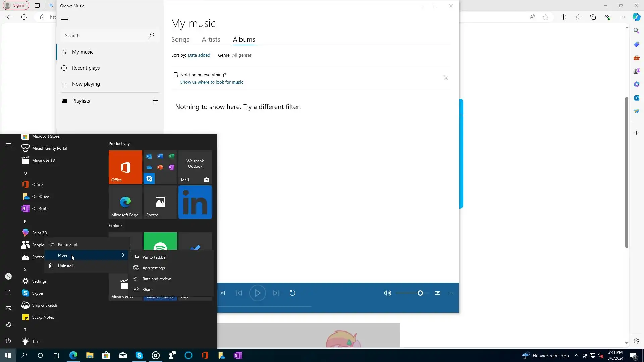This screenshot has height=362, width=644.
Task: Toggle repeat in the playback bar
Action: pyautogui.click(x=292, y=293)
